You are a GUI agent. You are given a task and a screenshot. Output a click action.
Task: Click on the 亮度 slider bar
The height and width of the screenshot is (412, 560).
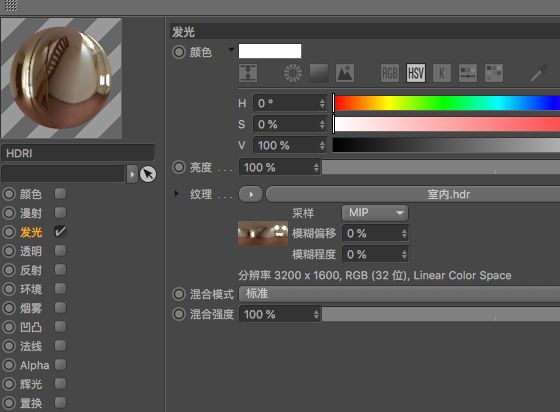pos(441,167)
